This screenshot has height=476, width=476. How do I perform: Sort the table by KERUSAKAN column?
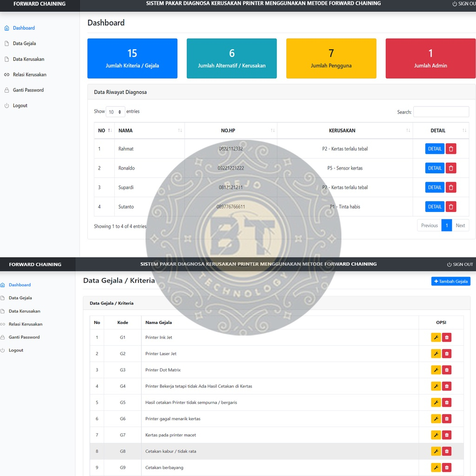pyautogui.click(x=342, y=131)
